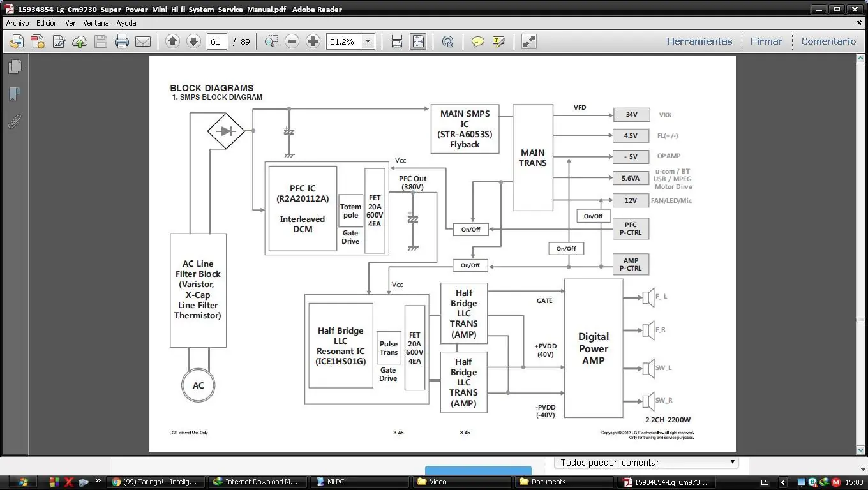Image resolution: width=868 pixels, height=490 pixels.
Task: Click the upload to cloud icon
Action: pos(80,41)
